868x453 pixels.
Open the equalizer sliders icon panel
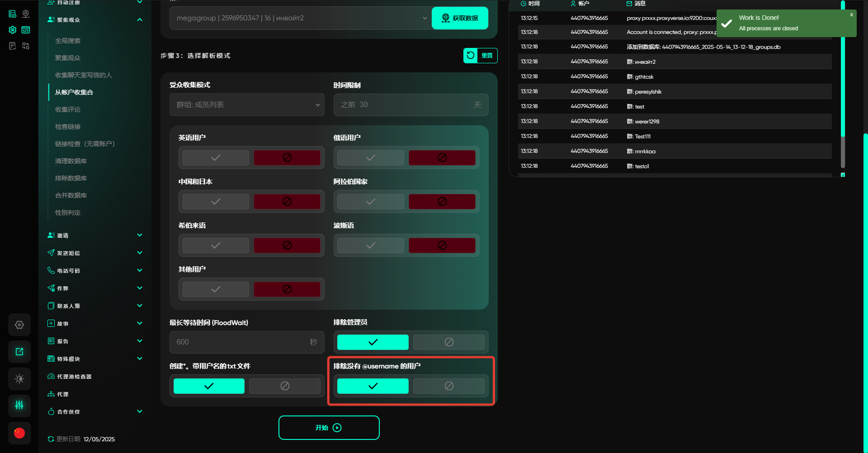[19, 405]
